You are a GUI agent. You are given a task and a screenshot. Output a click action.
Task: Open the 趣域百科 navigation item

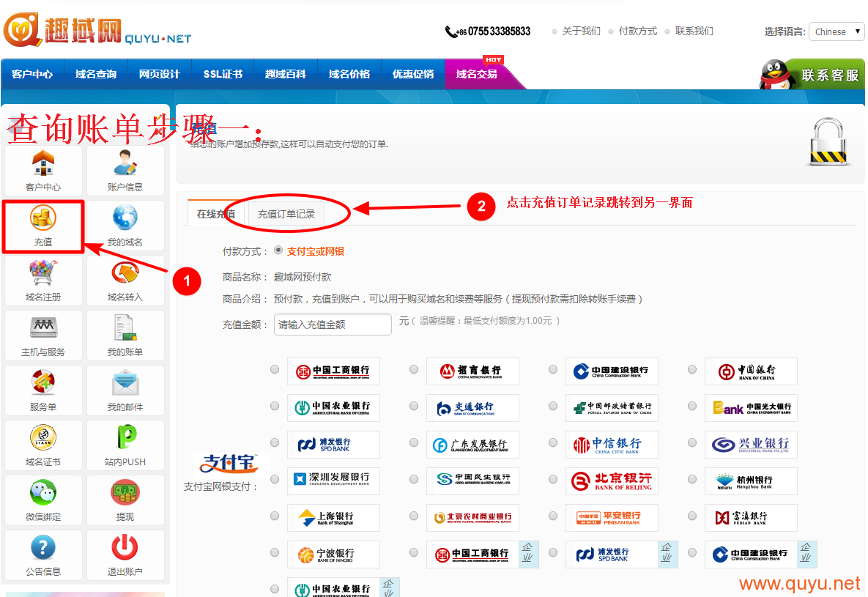coord(286,74)
